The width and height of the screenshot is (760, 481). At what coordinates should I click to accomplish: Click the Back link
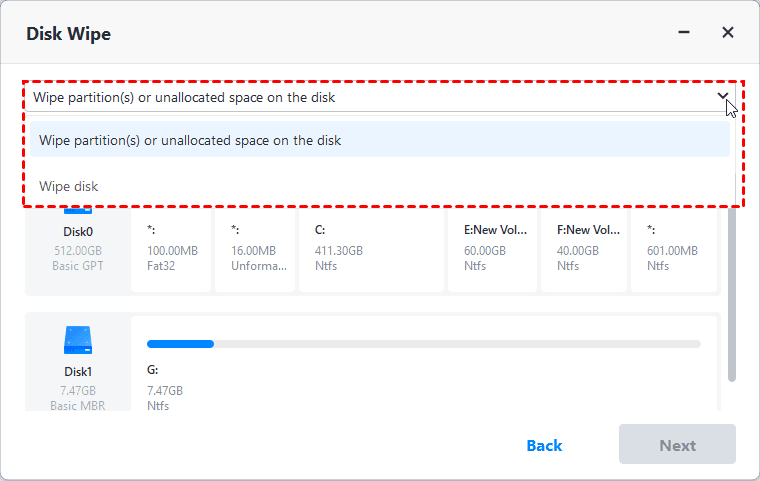click(x=544, y=445)
